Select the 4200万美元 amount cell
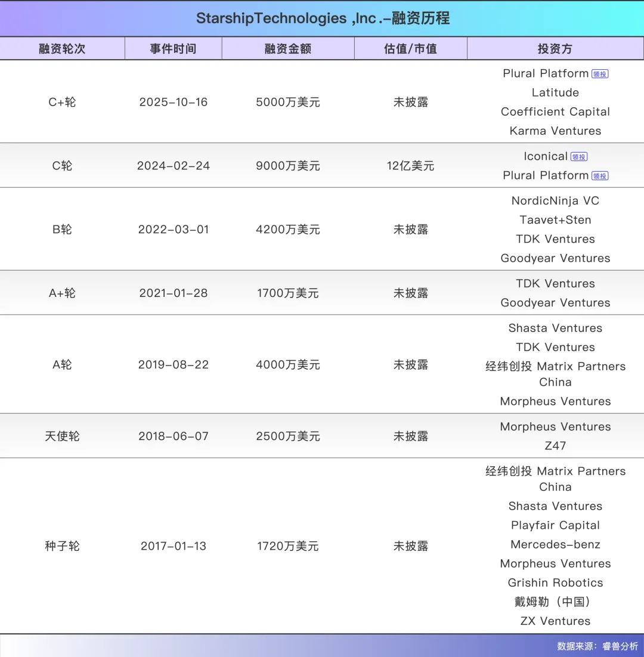Image resolution: width=644 pixels, height=657 pixels. click(x=288, y=229)
